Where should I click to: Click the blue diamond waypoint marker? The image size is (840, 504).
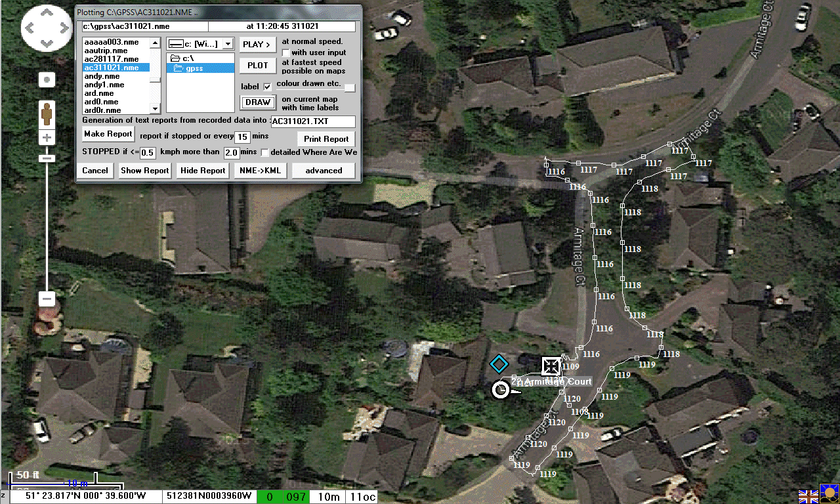tap(499, 364)
